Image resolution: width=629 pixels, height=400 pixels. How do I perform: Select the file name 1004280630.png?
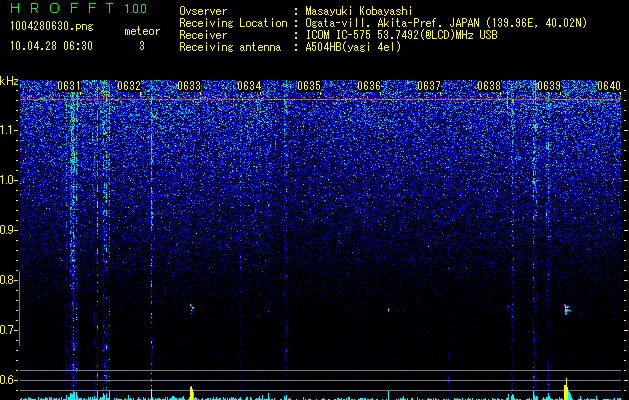tap(51, 27)
